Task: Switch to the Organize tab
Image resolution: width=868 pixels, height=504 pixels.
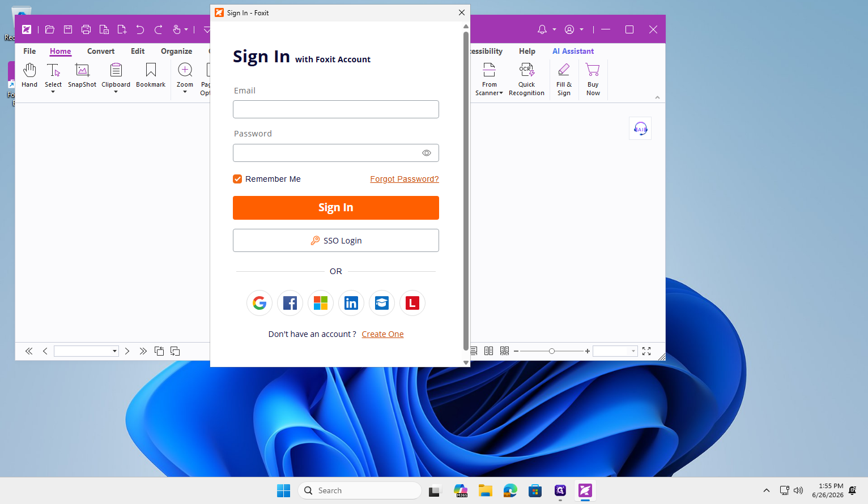Action: tap(176, 51)
